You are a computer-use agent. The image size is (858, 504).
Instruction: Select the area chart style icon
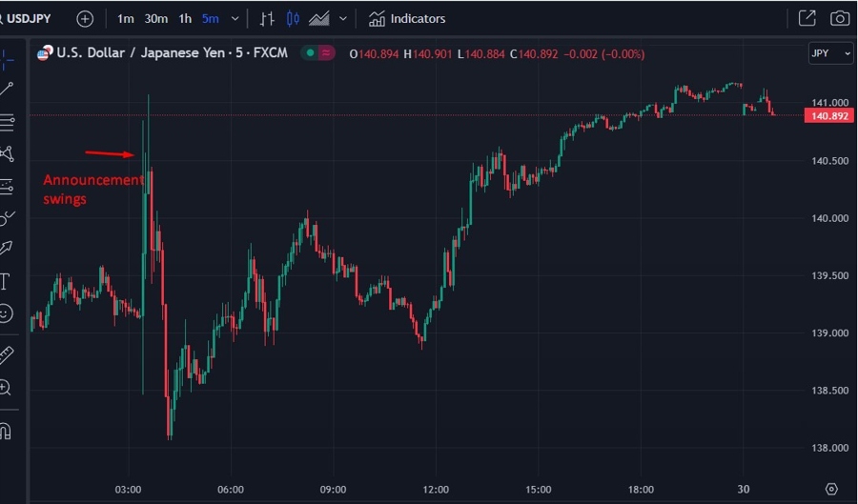[x=319, y=19]
